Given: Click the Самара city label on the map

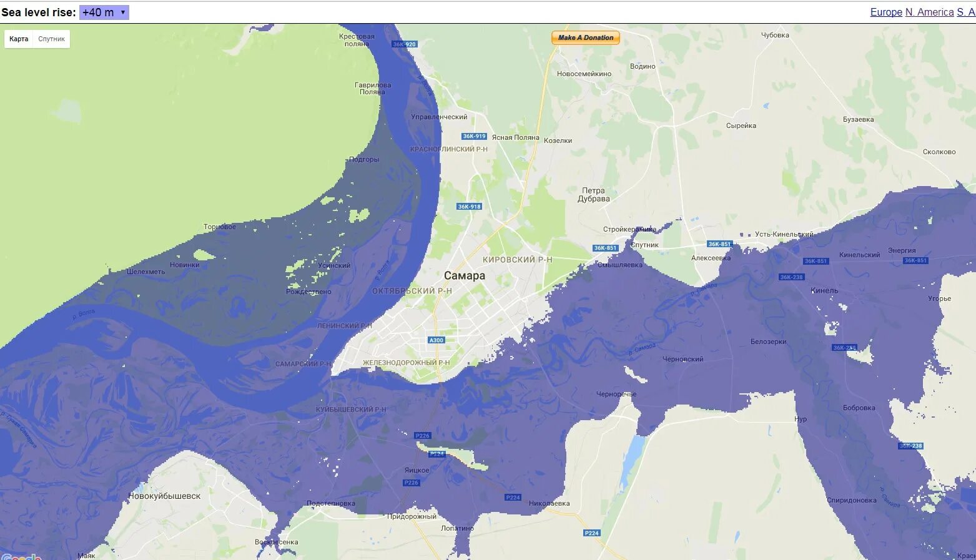Looking at the screenshot, I should point(465,275).
